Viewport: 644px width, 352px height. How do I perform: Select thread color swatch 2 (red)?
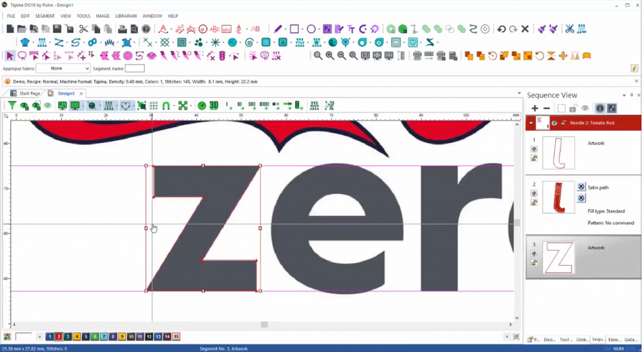pos(58,337)
